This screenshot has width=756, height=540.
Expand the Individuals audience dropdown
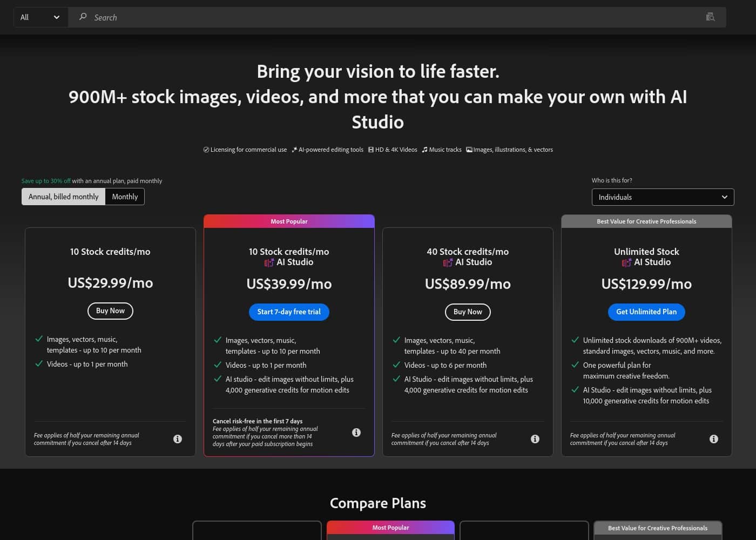tap(663, 197)
